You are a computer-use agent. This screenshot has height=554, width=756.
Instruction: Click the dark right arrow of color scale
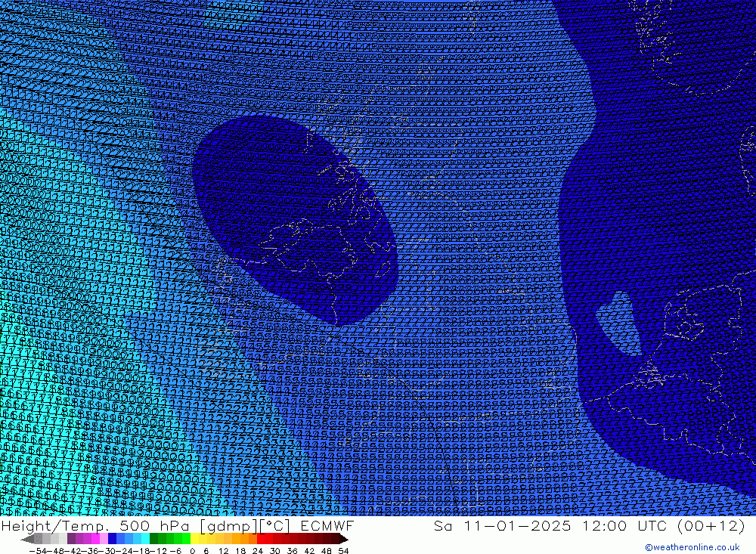pyautogui.click(x=344, y=540)
